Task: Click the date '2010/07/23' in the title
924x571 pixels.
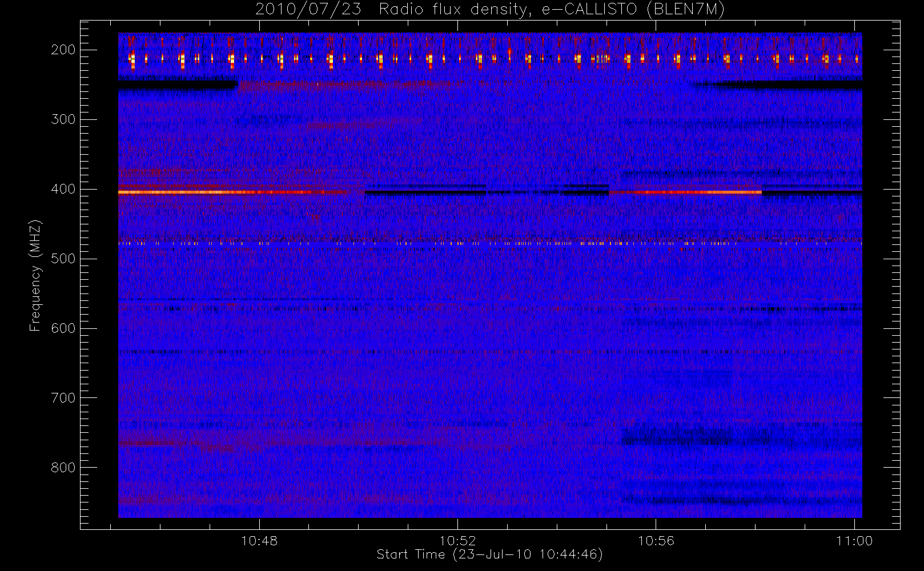Action: tap(308, 10)
